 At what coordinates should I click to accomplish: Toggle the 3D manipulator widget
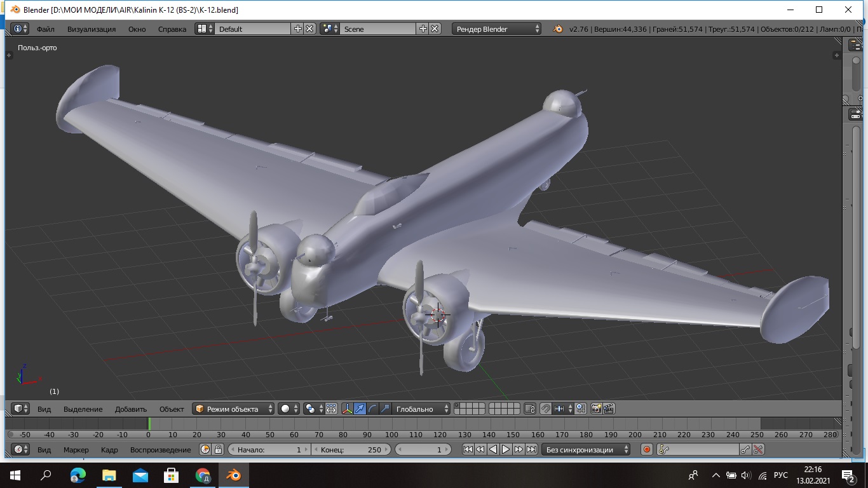(347, 409)
